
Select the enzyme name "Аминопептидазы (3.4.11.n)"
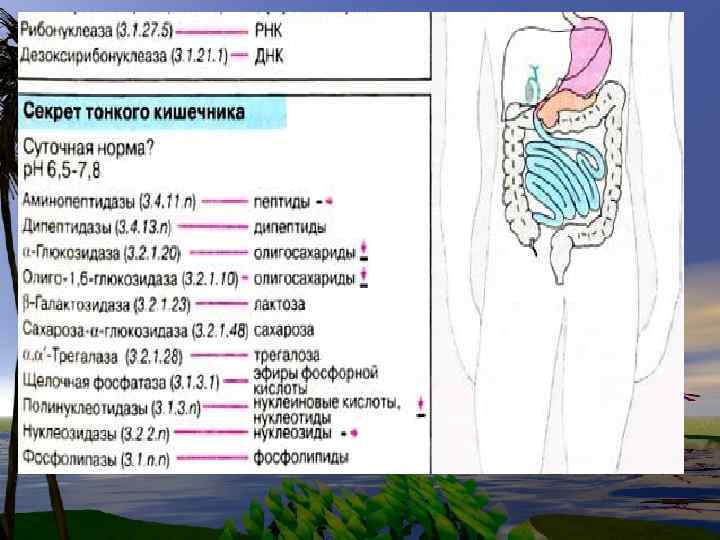tap(109, 201)
